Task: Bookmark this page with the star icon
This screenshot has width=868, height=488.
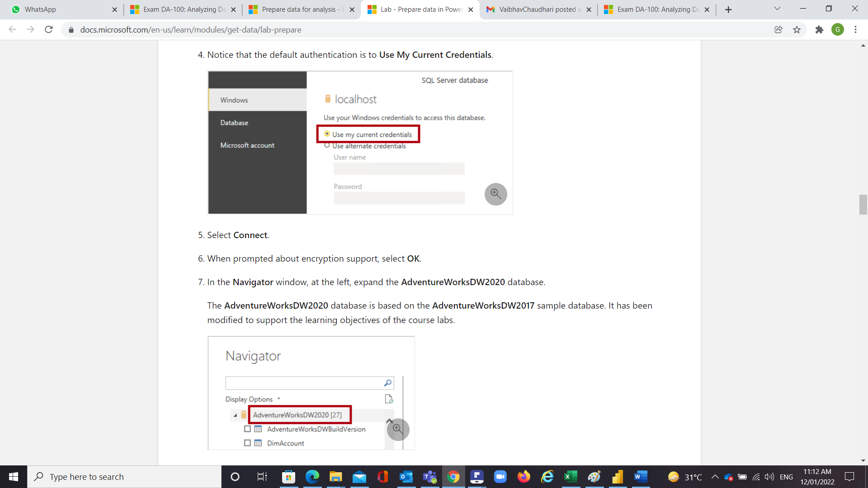Action: pyautogui.click(x=797, y=30)
